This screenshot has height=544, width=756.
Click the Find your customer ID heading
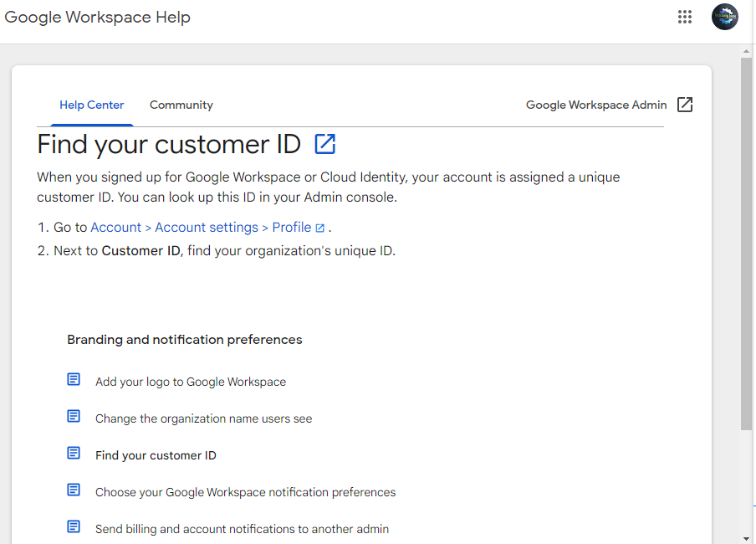[x=169, y=144]
